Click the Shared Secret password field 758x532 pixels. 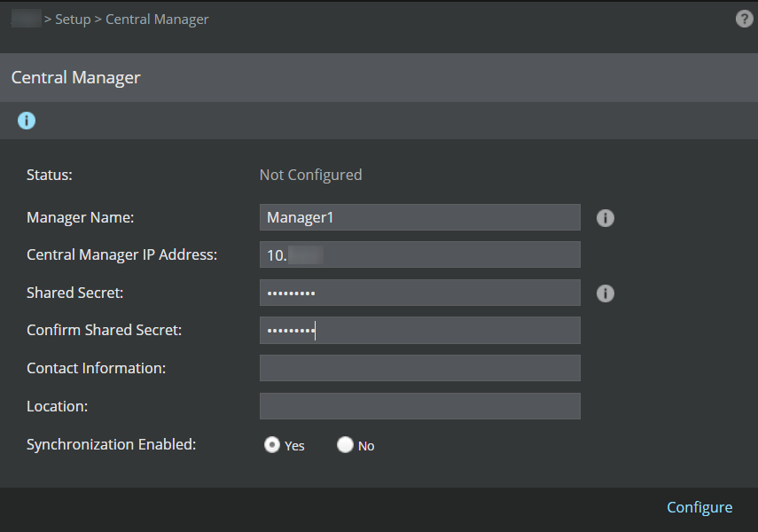pyautogui.click(x=420, y=293)
